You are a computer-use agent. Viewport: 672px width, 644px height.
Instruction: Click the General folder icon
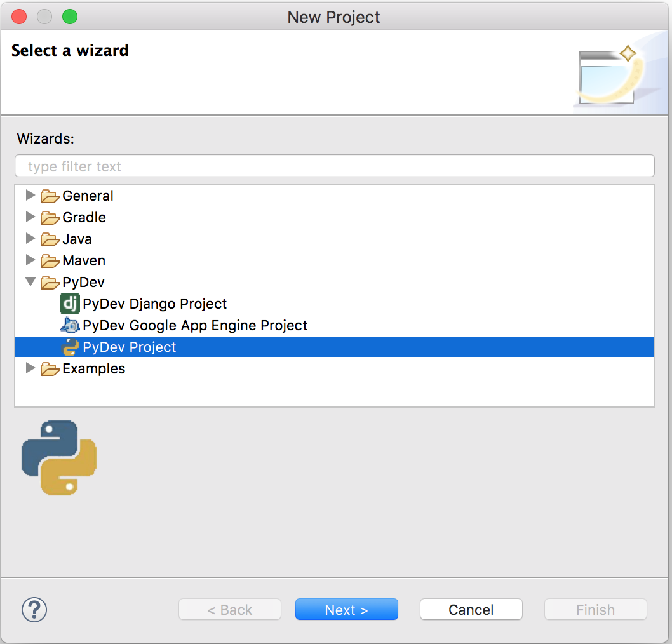coord(50,196)
